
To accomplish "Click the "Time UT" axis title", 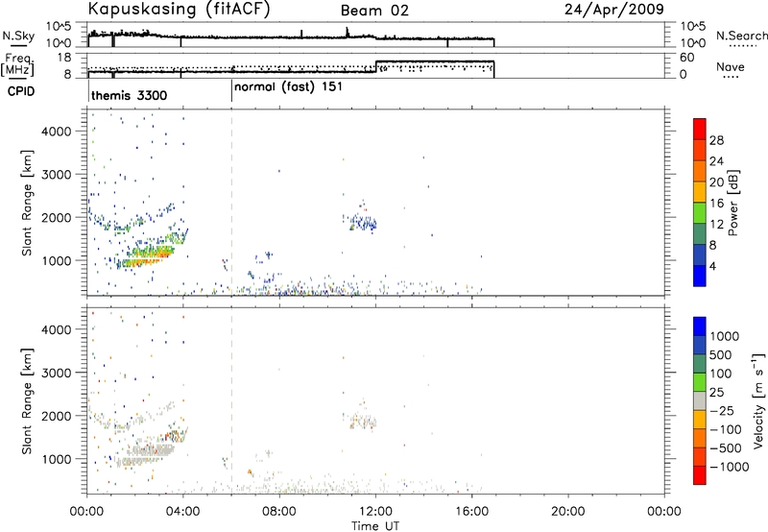I will [375, 525].
